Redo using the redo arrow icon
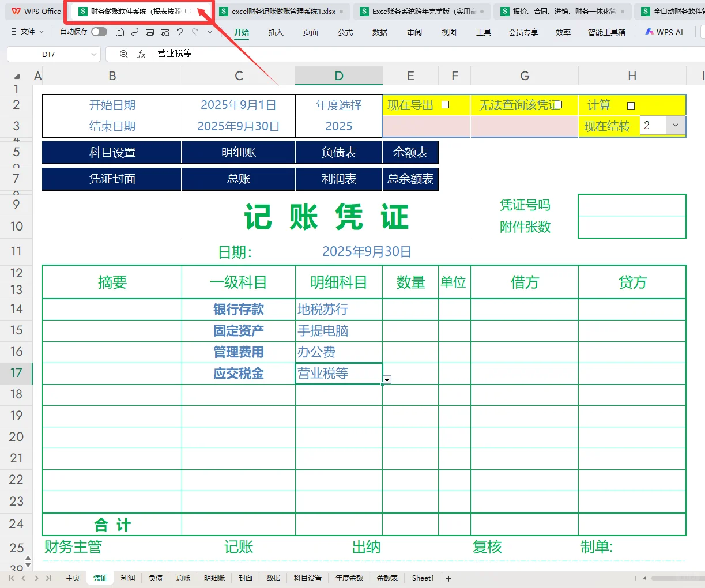 click(x=195, y=32)
